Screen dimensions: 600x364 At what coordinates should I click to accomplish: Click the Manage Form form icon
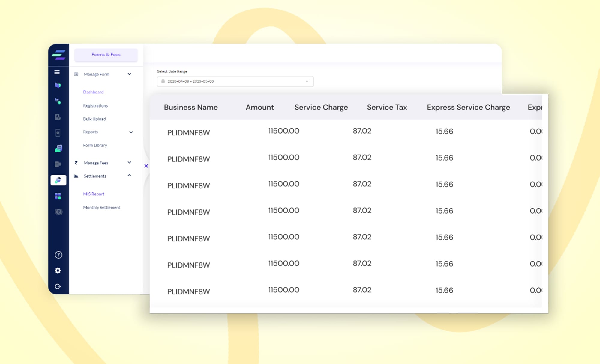(x=76, y=74)
